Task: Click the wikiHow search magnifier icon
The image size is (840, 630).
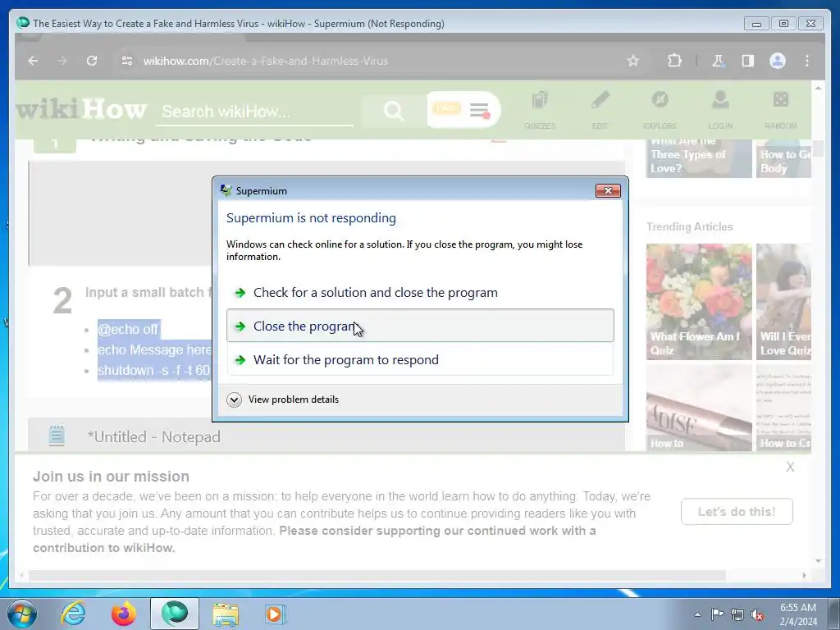Action: [x=394, y=111]
